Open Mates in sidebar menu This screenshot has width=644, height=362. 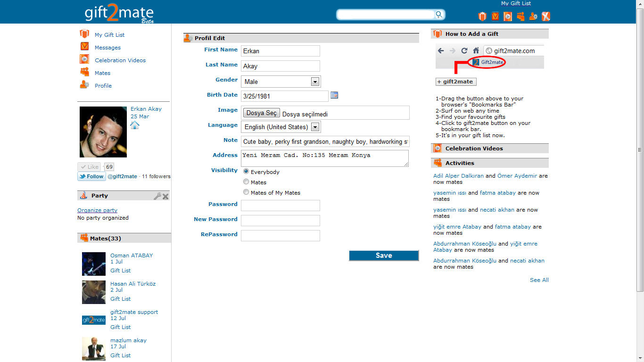102,73
